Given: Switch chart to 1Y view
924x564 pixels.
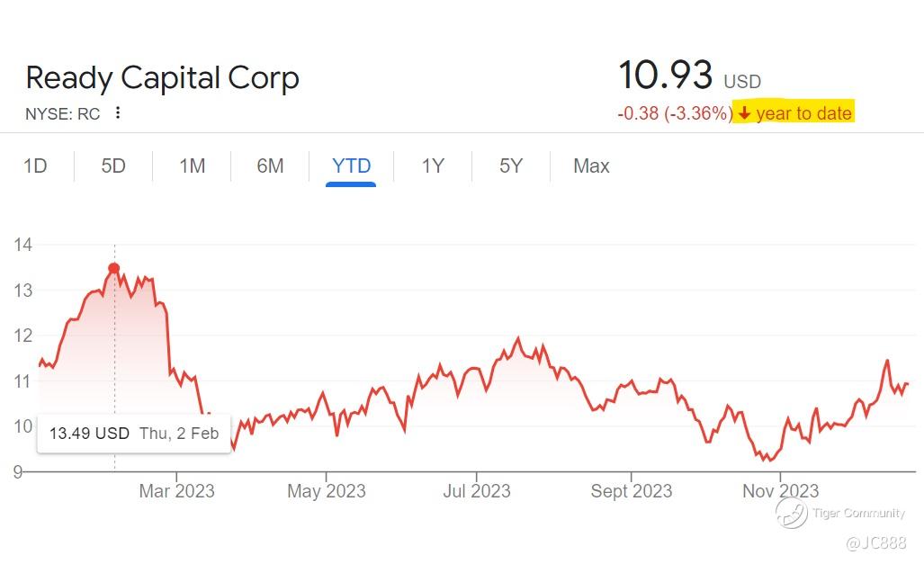Looking at the screenshot, I should 433,166.
